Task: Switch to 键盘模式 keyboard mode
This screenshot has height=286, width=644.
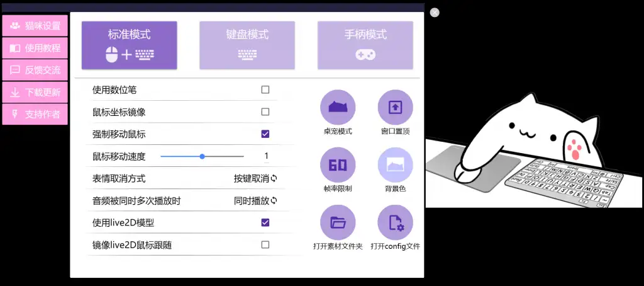Action: click(247, 45)
